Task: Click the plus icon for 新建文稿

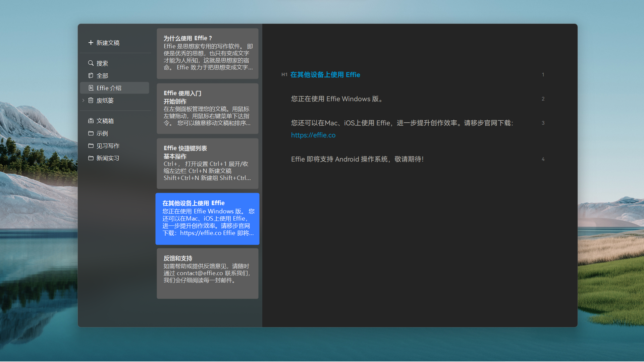Action: tap(91, 43)
